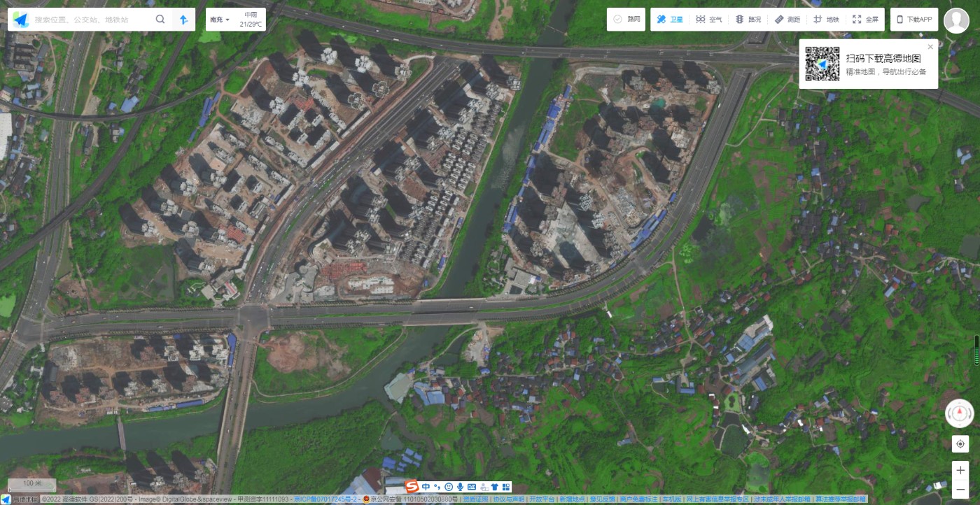Toggle the 路况 traffic layer
This screenshot has height=505, width=980.
[748, 20]
